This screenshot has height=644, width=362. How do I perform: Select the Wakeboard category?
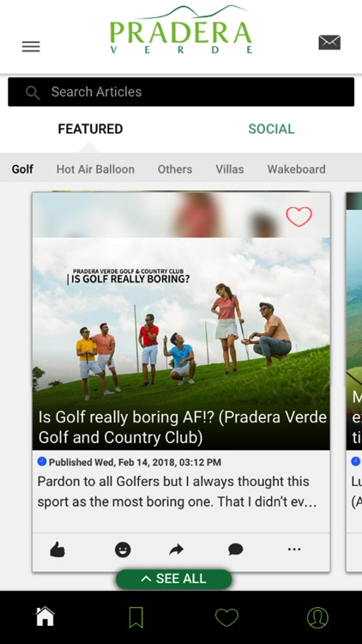(x=296, y=169)
